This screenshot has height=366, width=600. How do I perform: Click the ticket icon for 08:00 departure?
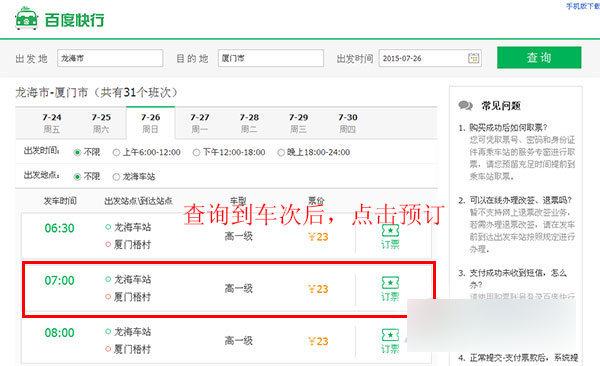[x=390, y=335]
